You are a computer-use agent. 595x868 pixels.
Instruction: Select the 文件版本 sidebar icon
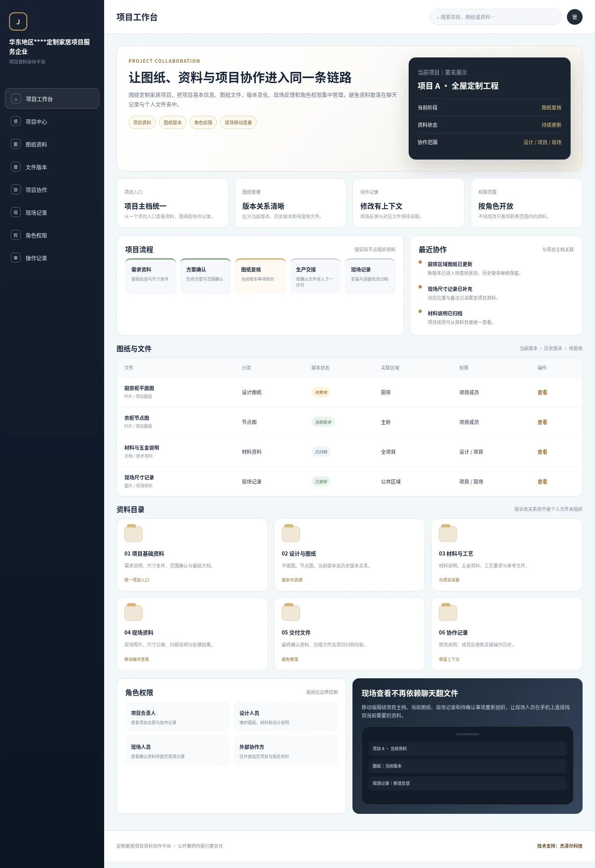16,167
